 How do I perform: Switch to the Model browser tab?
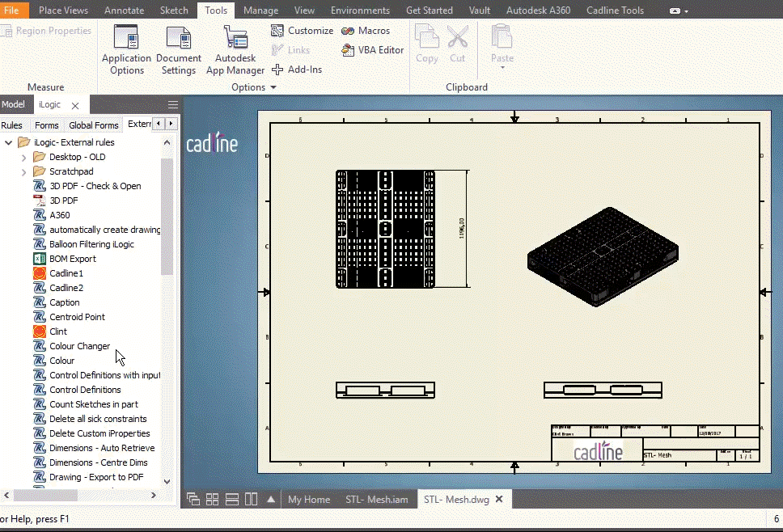tap(13, 104)
